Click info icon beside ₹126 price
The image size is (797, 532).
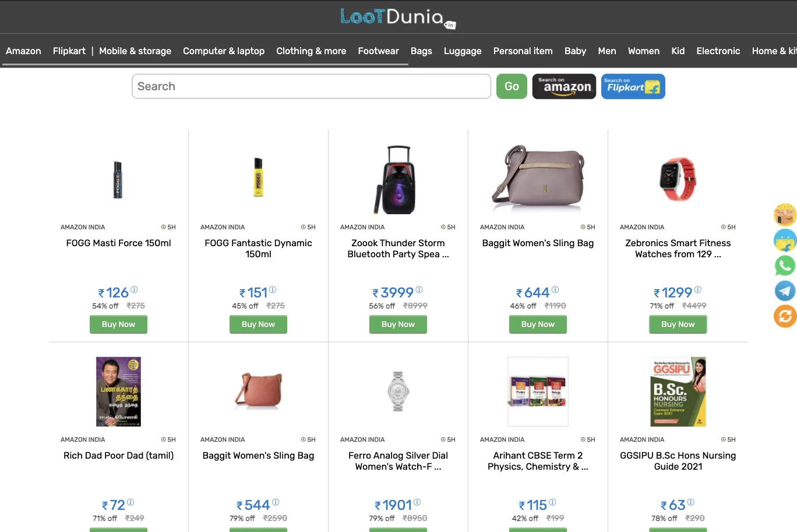134,289
